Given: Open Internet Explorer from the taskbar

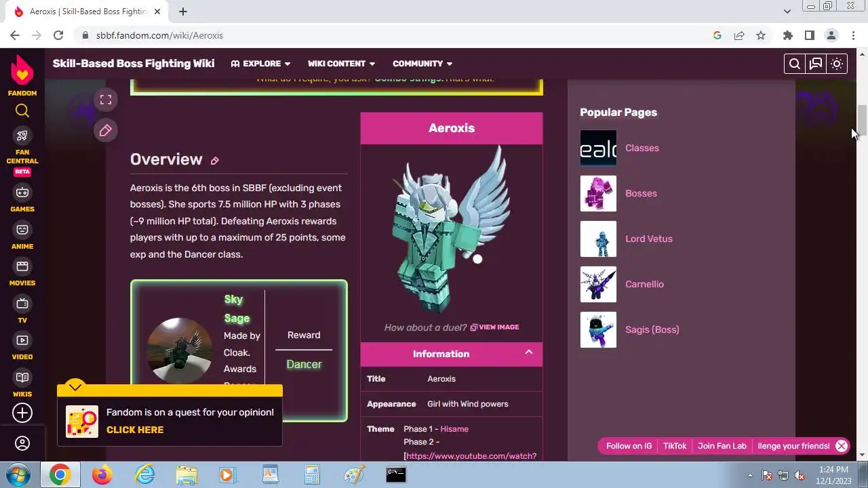Looking at the screenshot, I should coord(144,475).
